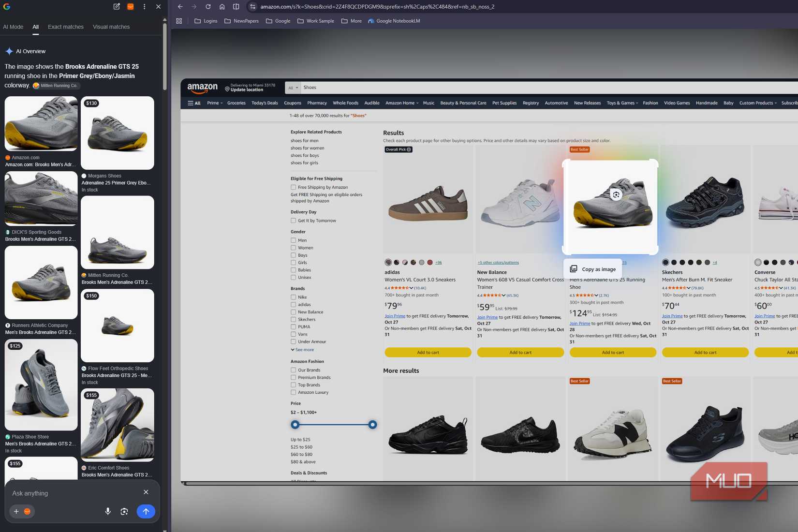Click the microphone icon in Ask anything box

pyautogui.click(x=108, y=511)
